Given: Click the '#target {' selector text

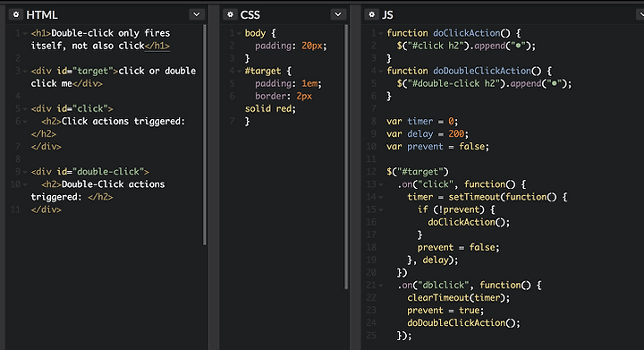Looking at the screenshot, I should pos(268,71).
